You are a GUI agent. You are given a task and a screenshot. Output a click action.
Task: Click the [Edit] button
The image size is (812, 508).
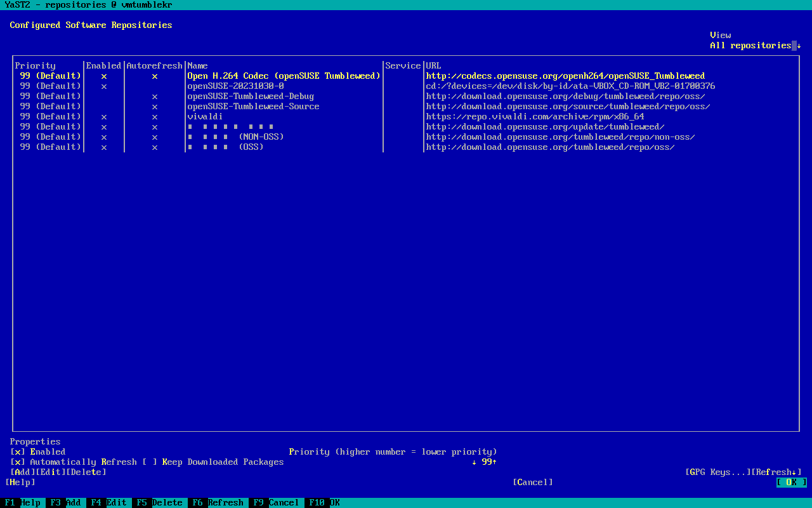(x=51, y=472)
